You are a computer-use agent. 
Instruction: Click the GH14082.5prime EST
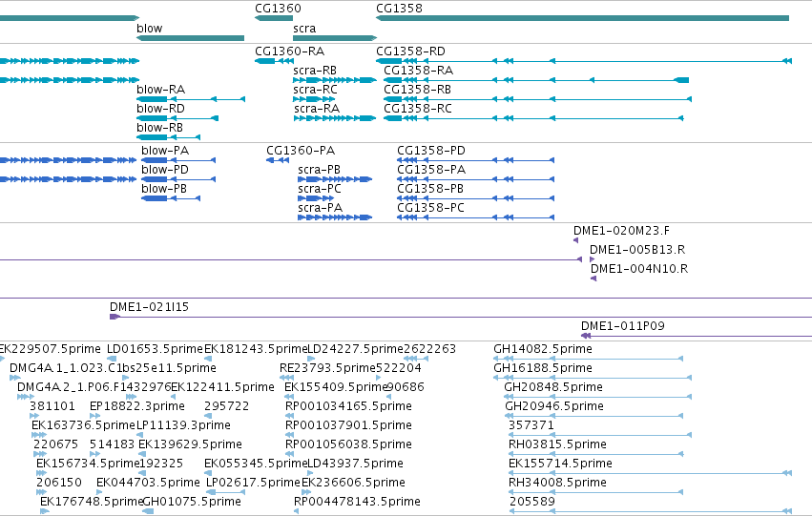589,360
